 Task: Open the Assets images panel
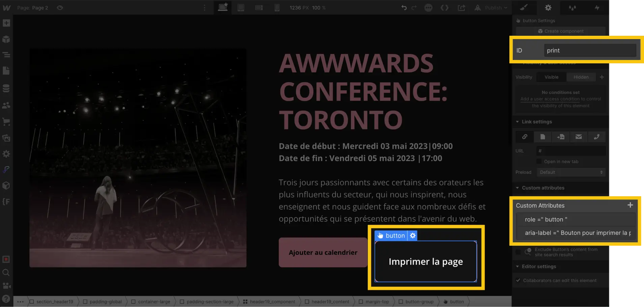(x=6, y=138)
